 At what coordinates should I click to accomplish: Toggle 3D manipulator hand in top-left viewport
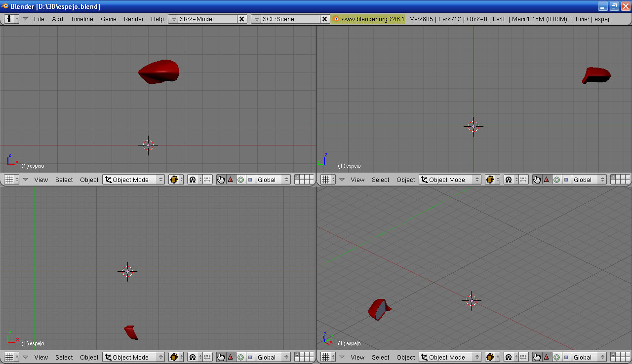pos(221,180)
